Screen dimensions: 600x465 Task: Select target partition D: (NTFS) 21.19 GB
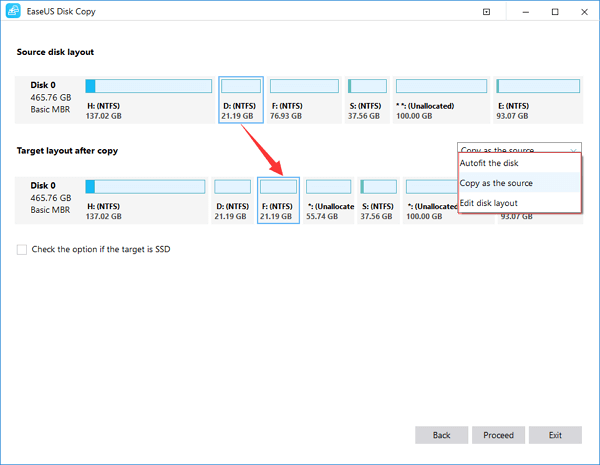[233, 197]
